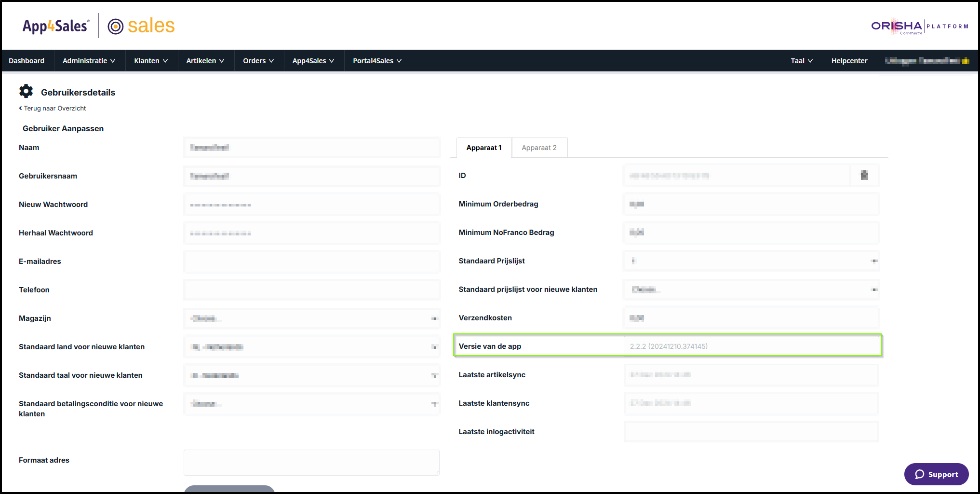Image resolution: width=980 pixels, height=494 pixels.
Task: Open Standaard betalingsconditie dropdown
Action: point(312,404)
